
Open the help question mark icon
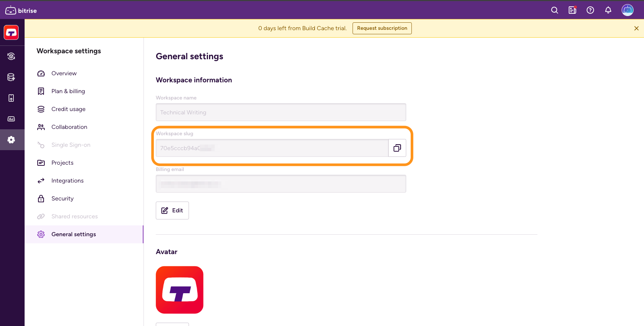click(x=590, y=10)
